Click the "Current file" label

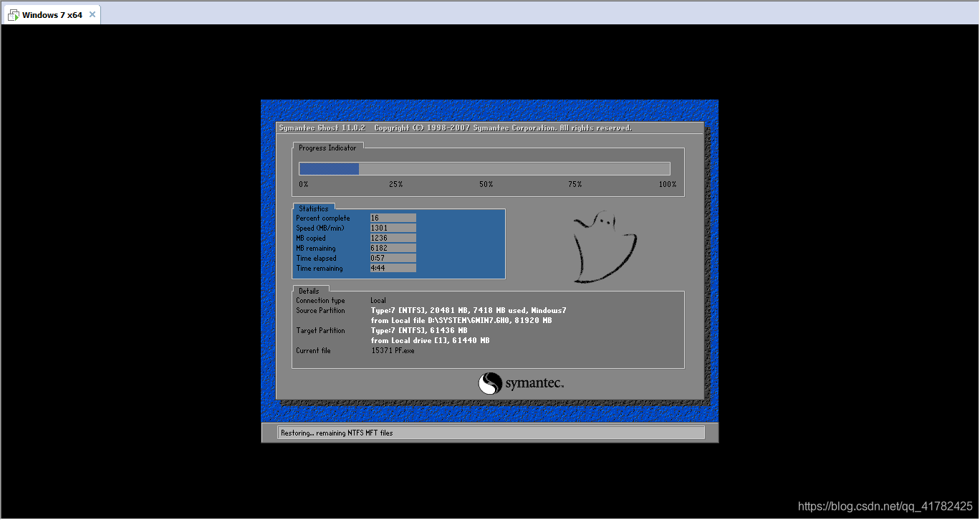point(314,350)
